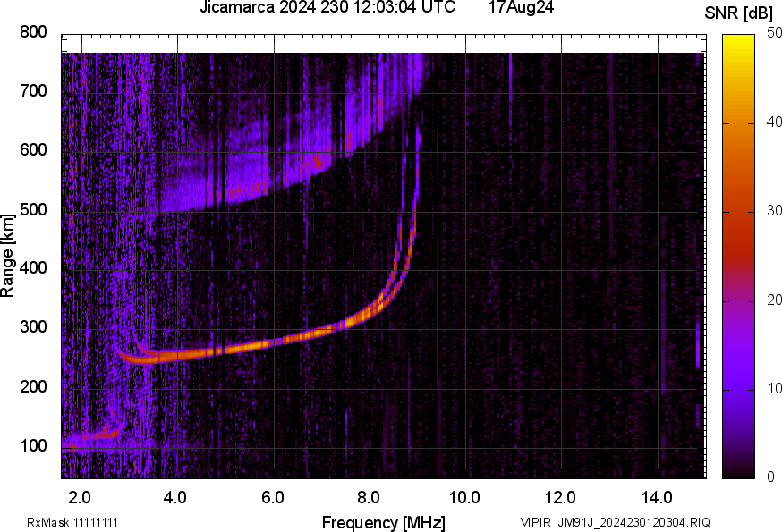This screenshot has width=782, height=532.
Task: Click the frequency tick label 10.0
Action: [464, 497]
